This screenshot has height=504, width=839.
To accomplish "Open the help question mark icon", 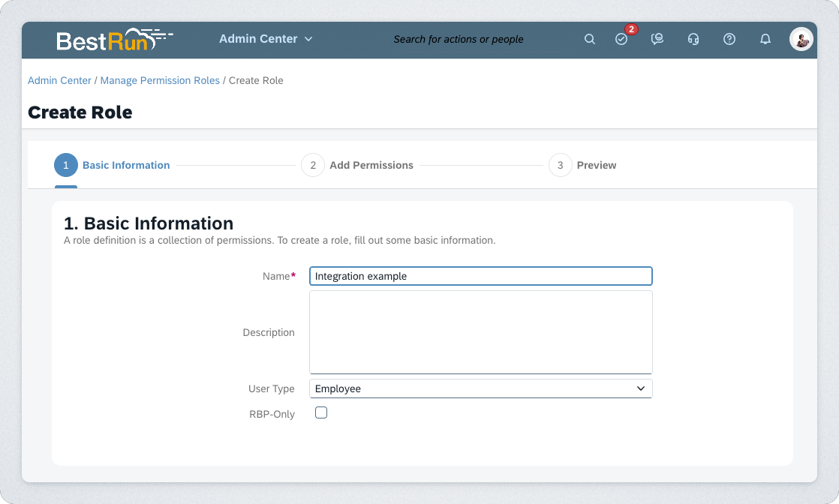I will point(729,39).
